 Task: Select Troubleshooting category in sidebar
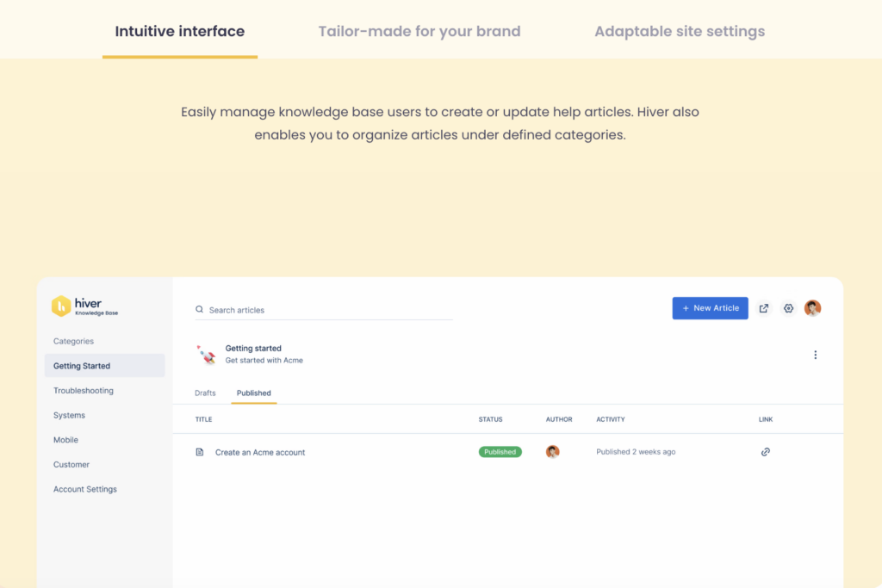click(x=84, y=391)
